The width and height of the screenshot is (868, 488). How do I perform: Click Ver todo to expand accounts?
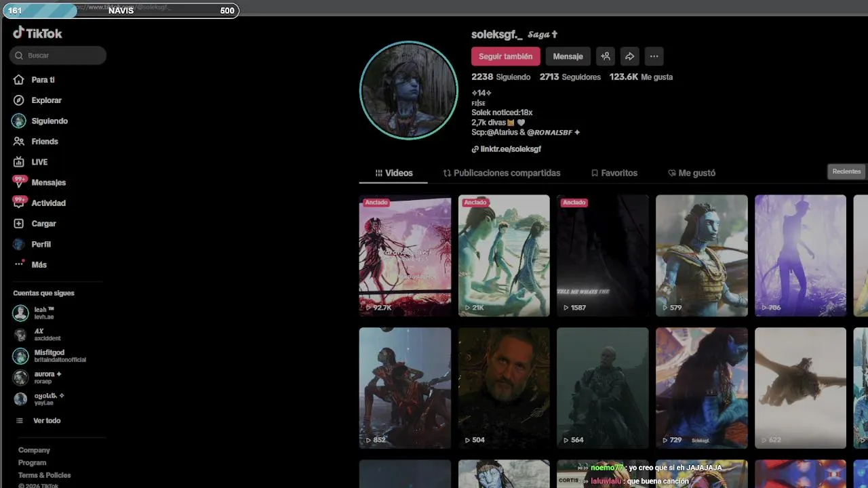click(x=47, y=421)
